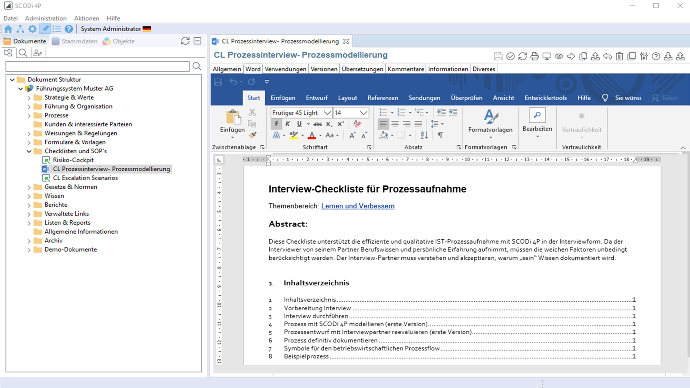Go to the SCODi home icon
This screenshot has width=690, height=388.
coord(8,29)
